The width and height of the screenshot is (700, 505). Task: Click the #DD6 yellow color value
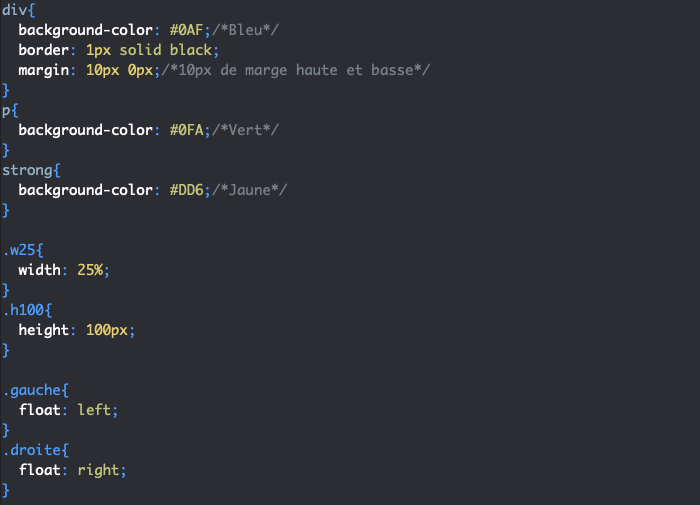coord(186,190)
